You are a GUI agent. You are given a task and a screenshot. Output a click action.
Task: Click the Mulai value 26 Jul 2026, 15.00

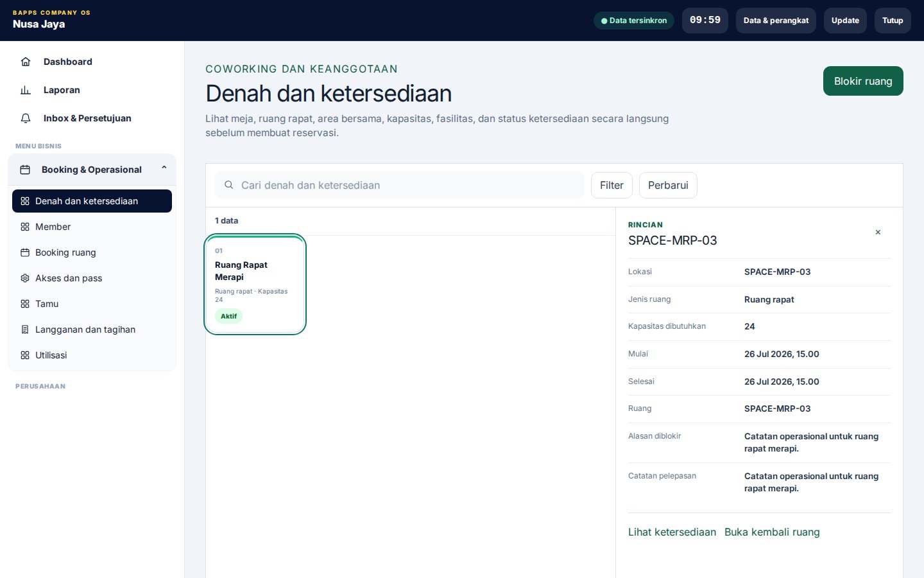click(782, 354)
